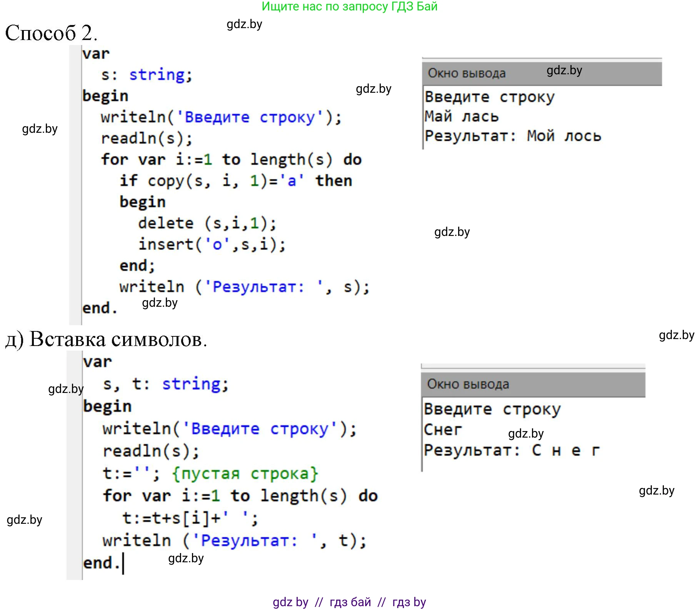Screen dimensions: 700x610
Task: Place cursor on "insert('o',s,i);" line
Action: pyautogui.click(x=212, y=245)
